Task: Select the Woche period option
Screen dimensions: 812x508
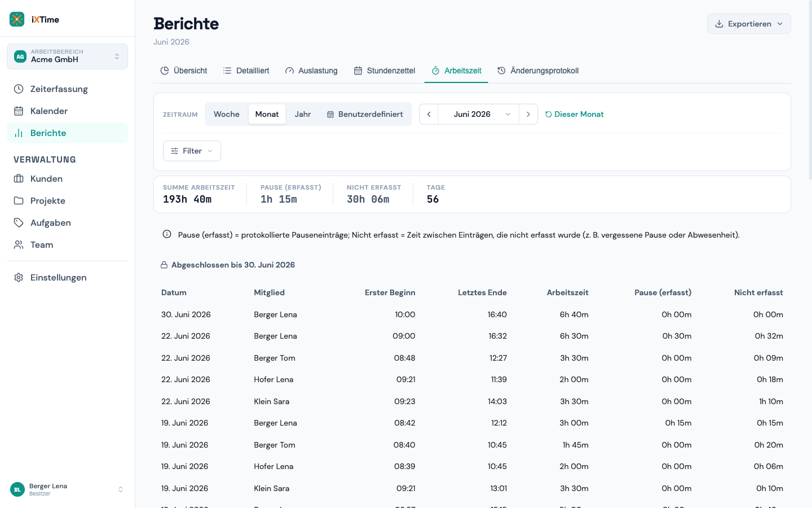Action: tap(227, 114)
